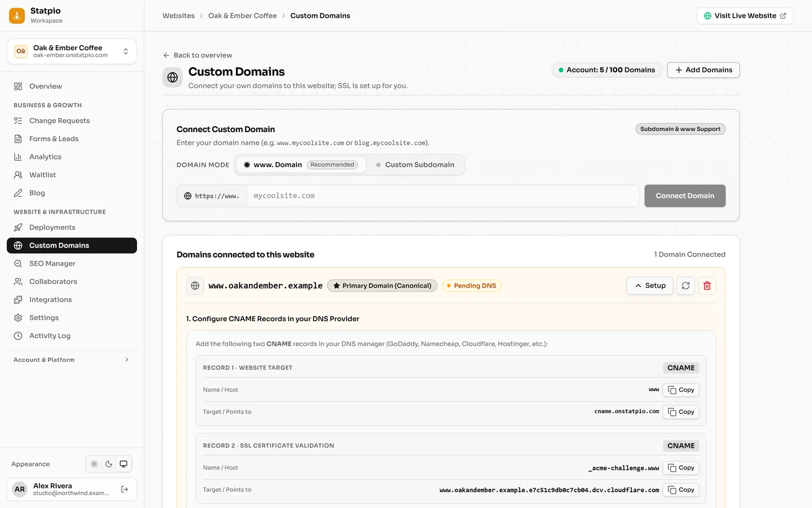Image resolution: width=812 pixels, height=508 pixels.
Task: Copy the dcv.cloudflare.com target value
Action: 681,490
